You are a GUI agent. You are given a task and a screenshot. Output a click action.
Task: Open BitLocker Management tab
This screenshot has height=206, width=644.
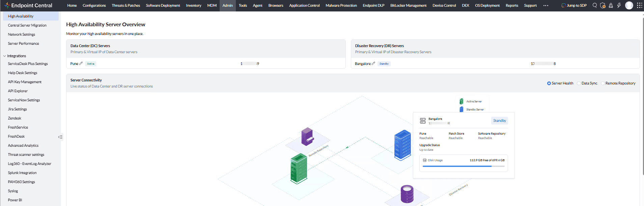pyautogui.click(x=408, y=5)
